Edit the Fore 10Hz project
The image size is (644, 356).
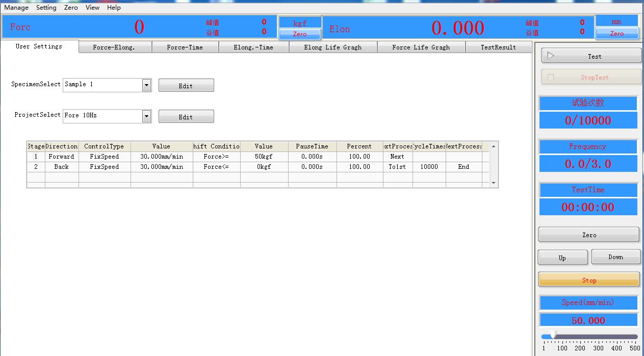tap(186, 117)
